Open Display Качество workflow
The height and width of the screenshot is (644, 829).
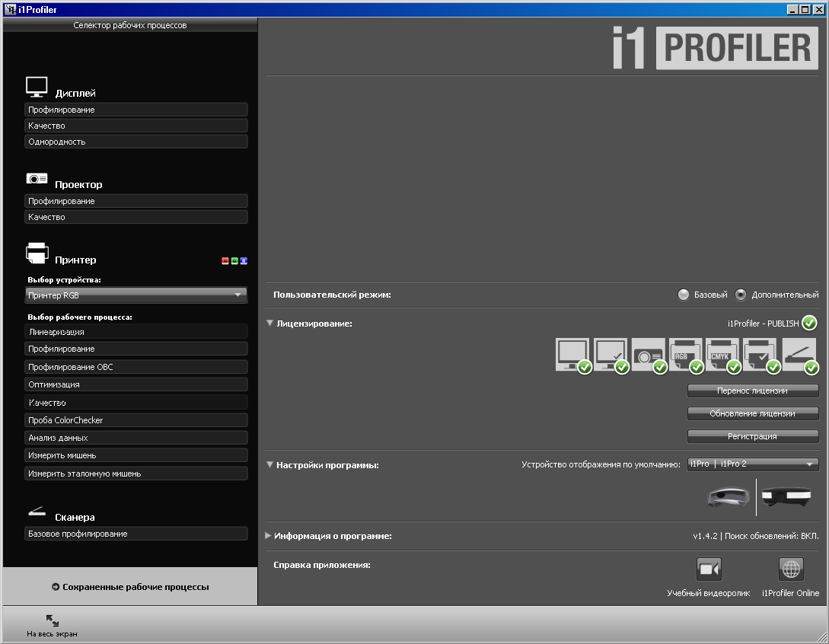[x=136, y=126]
